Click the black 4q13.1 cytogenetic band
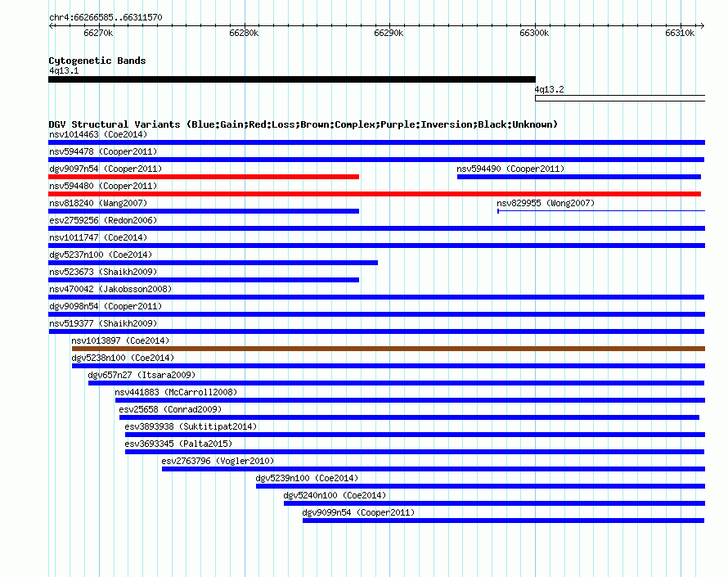 coord(292,79)
